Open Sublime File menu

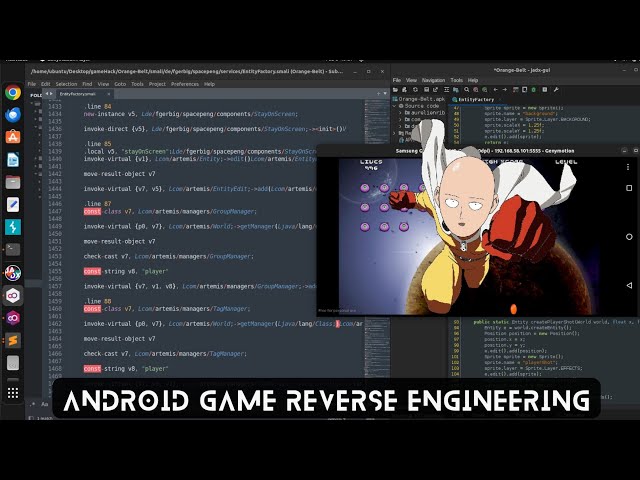(32, 84)
